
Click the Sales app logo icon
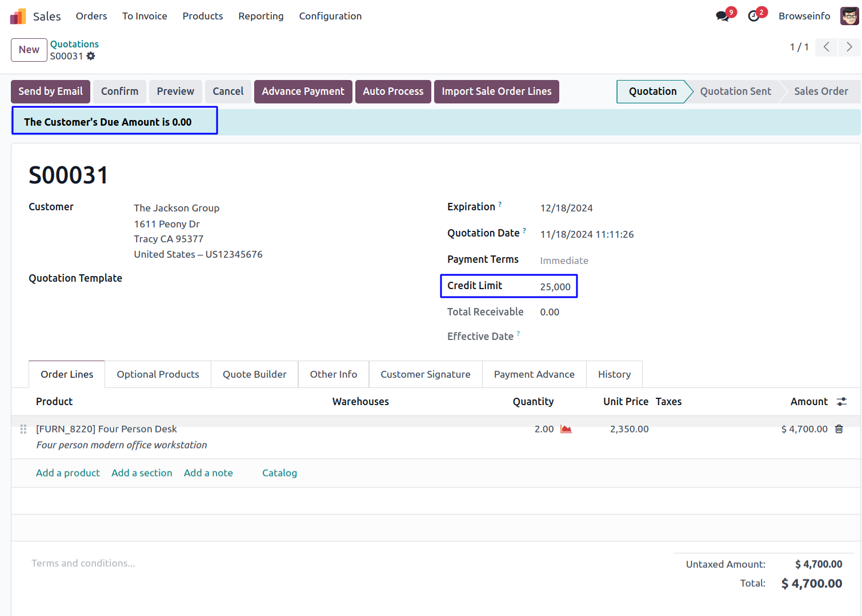click(x=18, y=16)
